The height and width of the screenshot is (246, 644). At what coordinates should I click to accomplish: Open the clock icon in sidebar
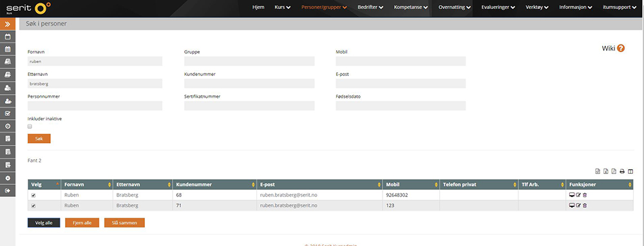[7, 126]
